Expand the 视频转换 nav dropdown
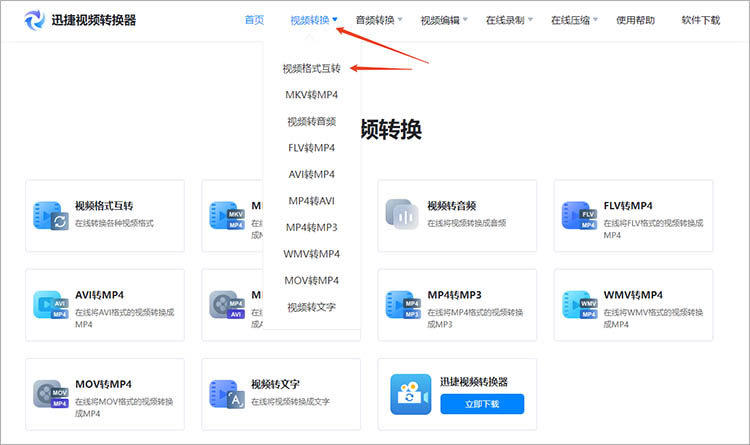Viewport: 750px width, 445px height. pos(314,20)
